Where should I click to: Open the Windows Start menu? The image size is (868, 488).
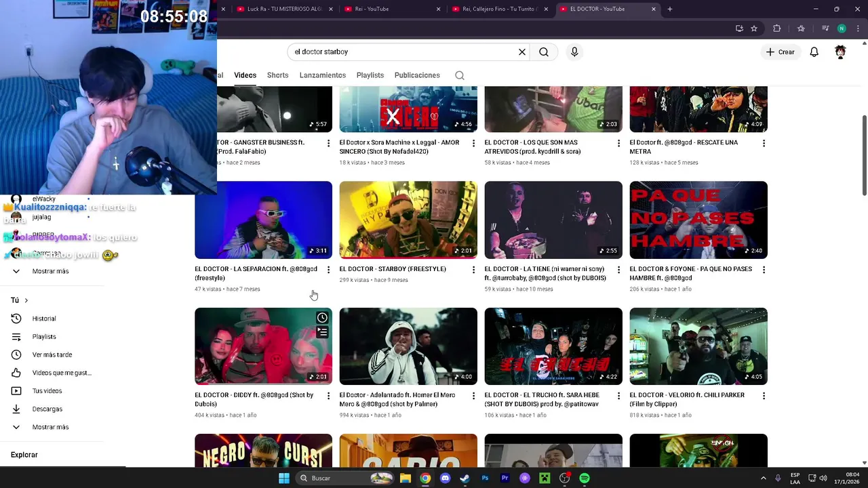click(284, 478)
